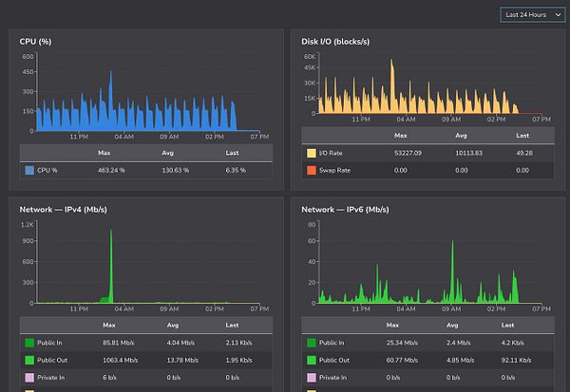Click the IPv4 Public Out green swatch
This screenshot has height=392, width=570.
29,360
